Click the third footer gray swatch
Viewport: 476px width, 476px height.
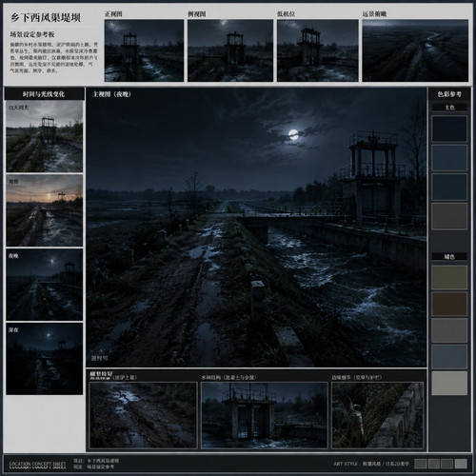(x=446, y=464)
